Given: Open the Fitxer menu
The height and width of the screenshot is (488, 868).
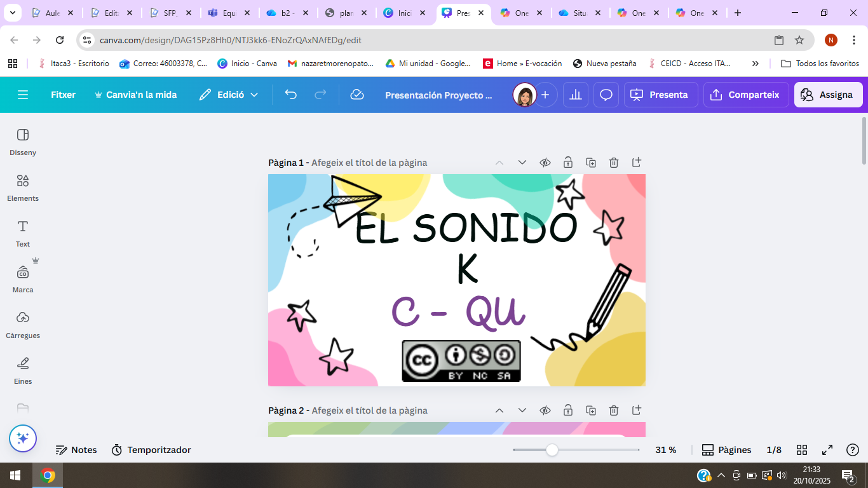Looking at the screenshot, I should coord(63,95).
